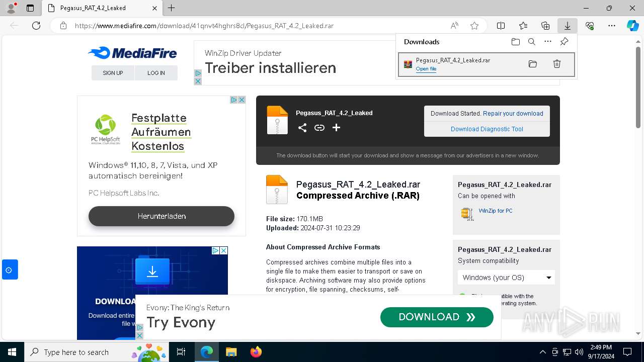
Task: Open the notification center
Action: coord(627,352)
